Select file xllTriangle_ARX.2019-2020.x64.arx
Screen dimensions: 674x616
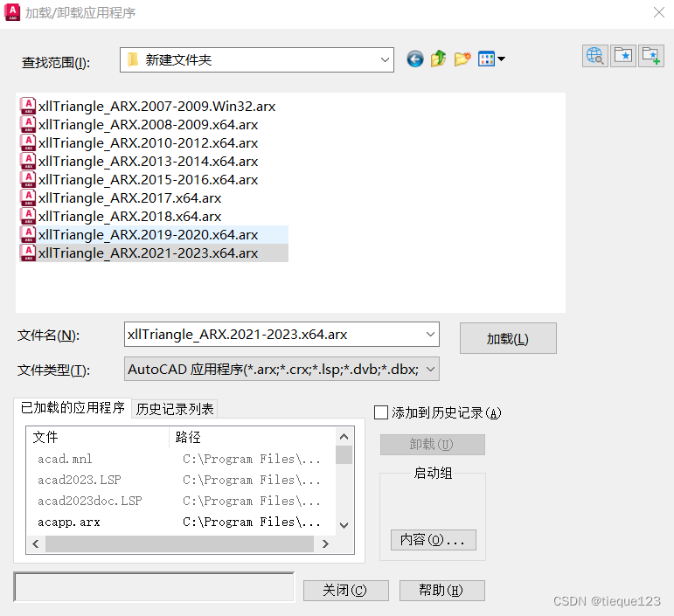click(154, 234)
